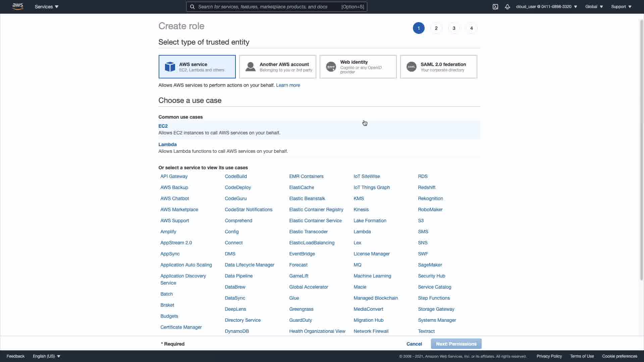The height and width of the screenshot is (362, 644).
Task: Click the SAML 2.0 federation icon
Action: tap(412, 67)
